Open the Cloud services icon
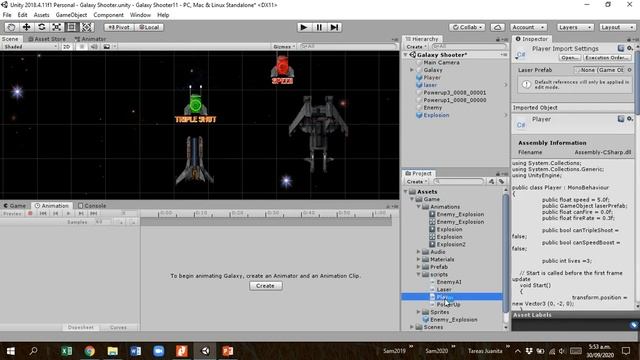 click(497, 27)
